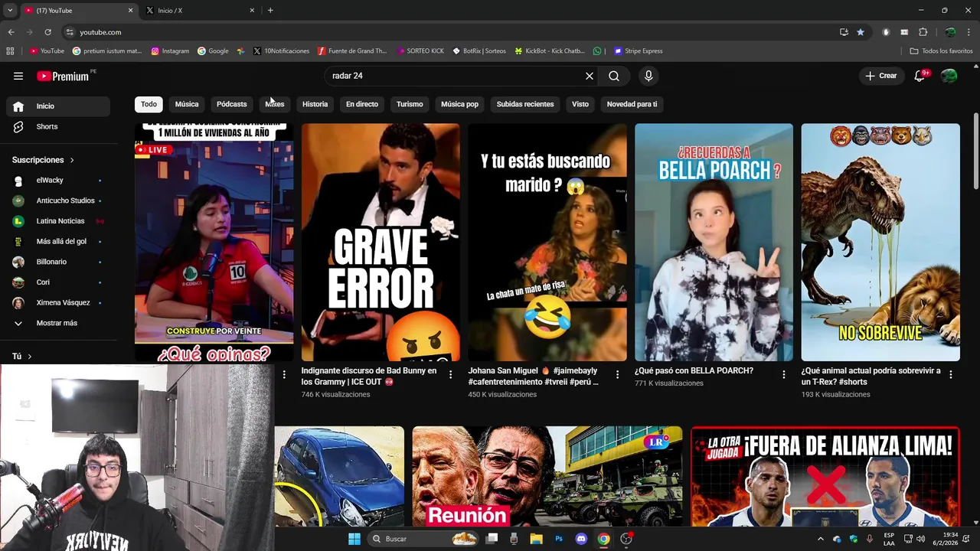This screenshot has width=980, height=551.
Task: Open the ¡FUERA DE ALIANZA LIMA! video thumbnail
Action: click(x=825, y=477)
